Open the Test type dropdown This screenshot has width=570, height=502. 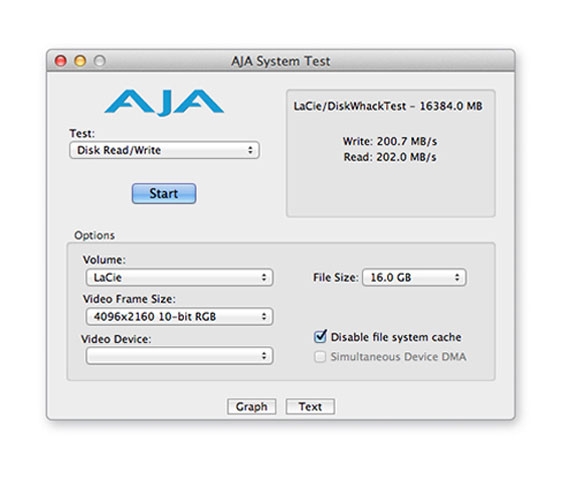tap(164, 150)
